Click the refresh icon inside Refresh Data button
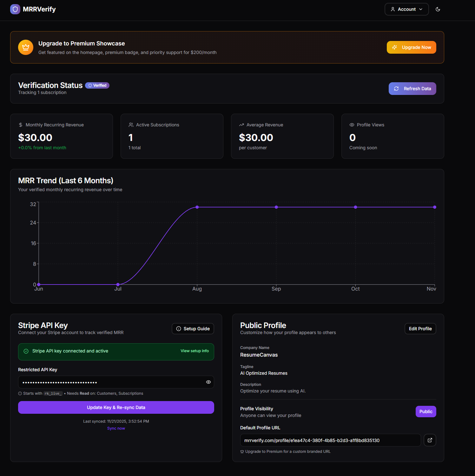The image size is (475, 476). (396, 89)
